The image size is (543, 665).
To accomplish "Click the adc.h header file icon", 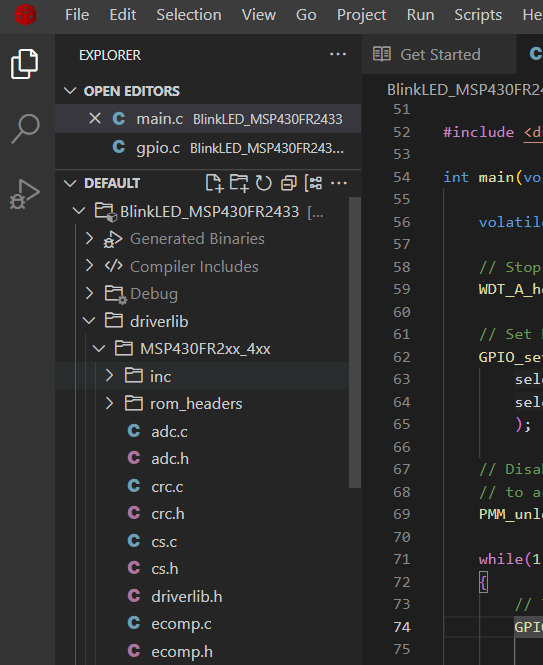I will 134,458.
